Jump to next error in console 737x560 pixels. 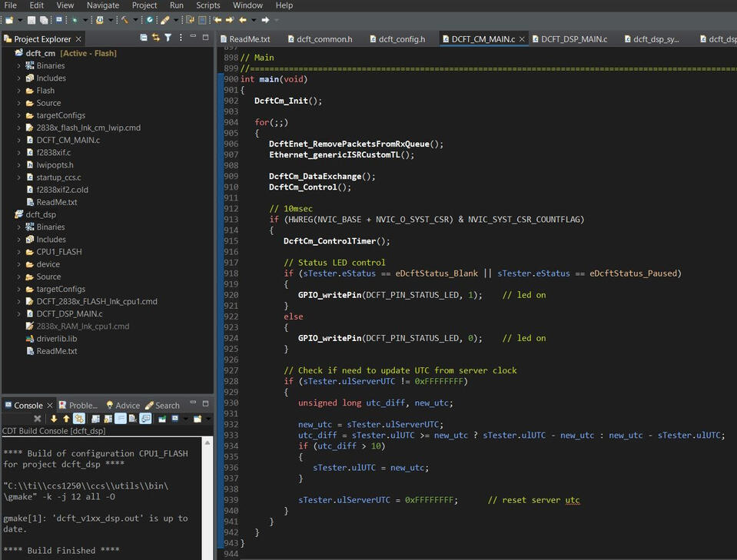click(54, 419)
